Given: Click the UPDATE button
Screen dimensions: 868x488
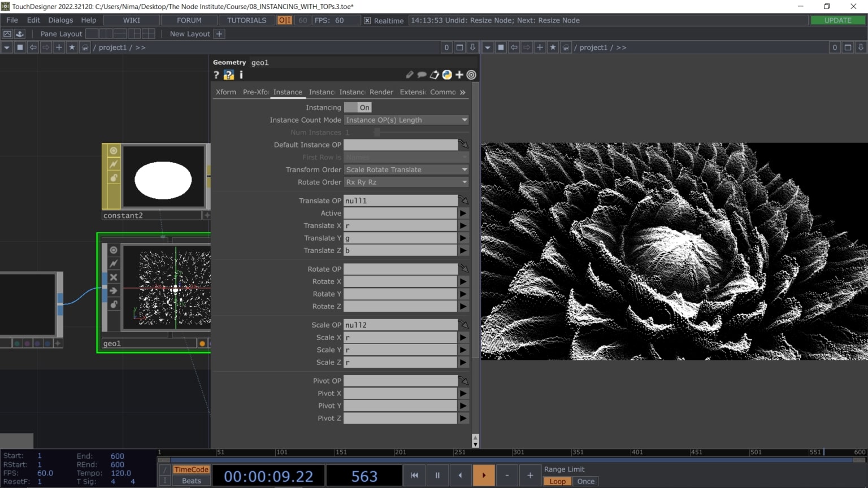Looking at the screenshot, I should 837,20.
